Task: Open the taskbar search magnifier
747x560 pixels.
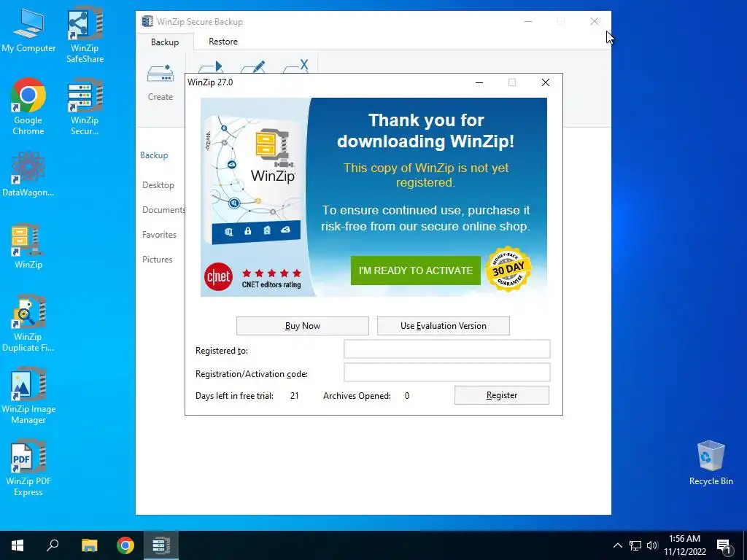Action: (53, 545)
